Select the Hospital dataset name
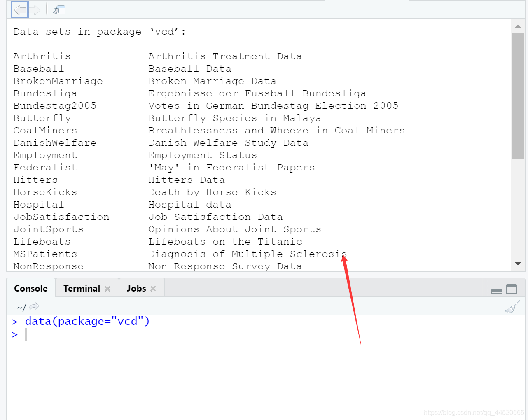The image size is (528, 420). pos(39,205)
